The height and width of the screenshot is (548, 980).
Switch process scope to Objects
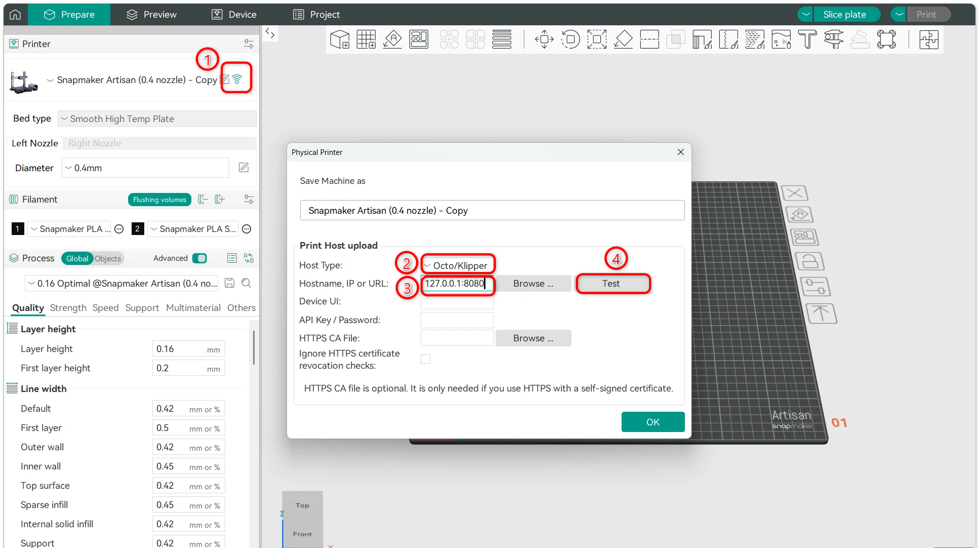(x=108, y=258)
